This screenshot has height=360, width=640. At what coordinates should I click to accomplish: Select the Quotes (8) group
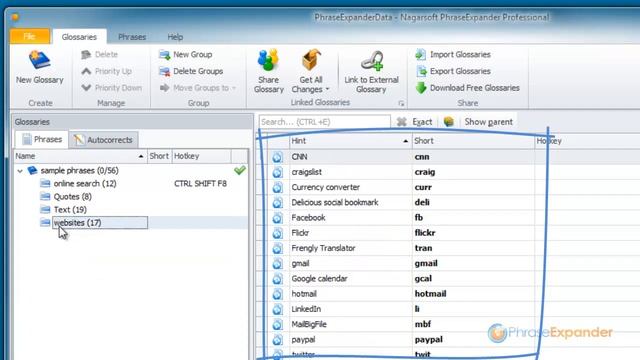[73, 197]
